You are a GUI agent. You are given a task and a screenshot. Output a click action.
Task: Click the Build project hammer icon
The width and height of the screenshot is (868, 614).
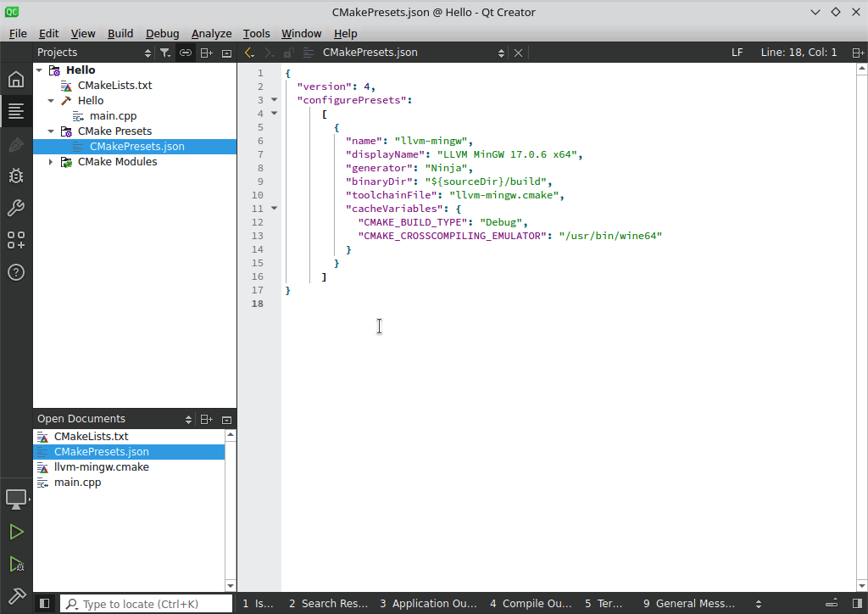click(16, 595)
